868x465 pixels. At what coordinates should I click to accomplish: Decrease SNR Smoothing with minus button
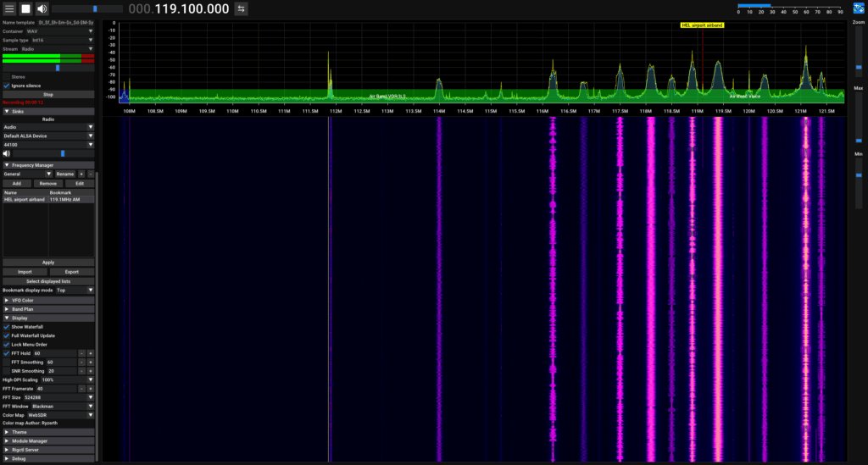click(81, 372)
